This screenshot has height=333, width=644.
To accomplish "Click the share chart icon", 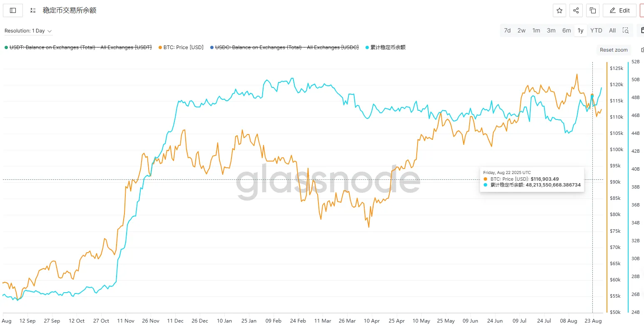I will point(576,10).
